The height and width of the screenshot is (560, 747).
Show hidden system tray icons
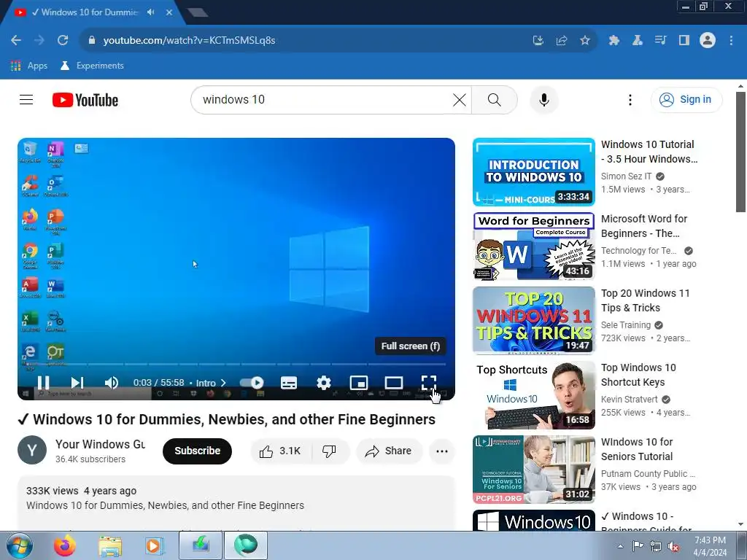pyautogui.click(x=620, y=546)
